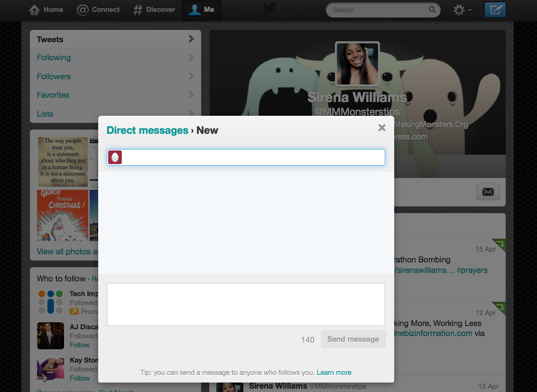The width and height of the screenshot is (537, 392).
Task: Click the search magnifier icon
Action: pos(432,9)
